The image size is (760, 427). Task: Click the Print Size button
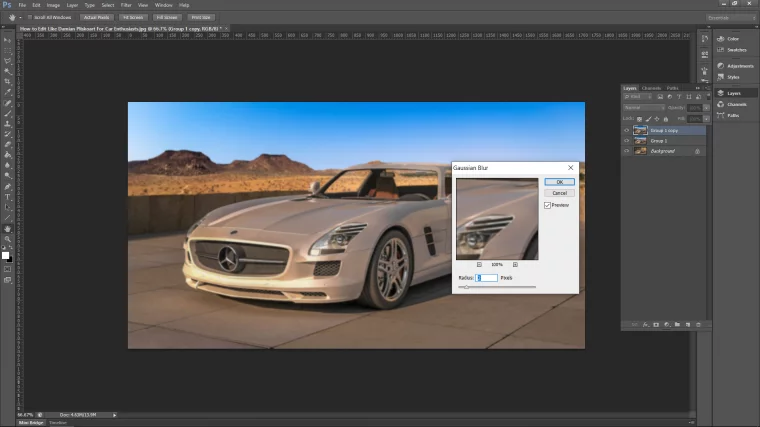(x=201, y=17)
